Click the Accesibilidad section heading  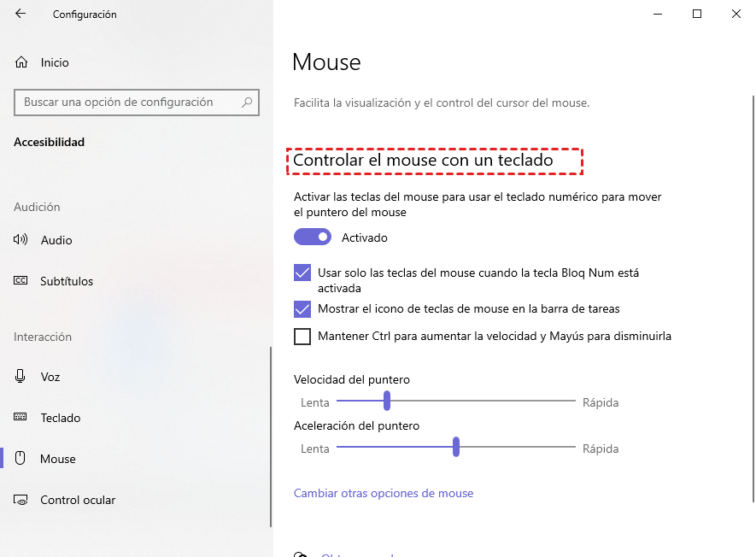(x=50, y=142)
